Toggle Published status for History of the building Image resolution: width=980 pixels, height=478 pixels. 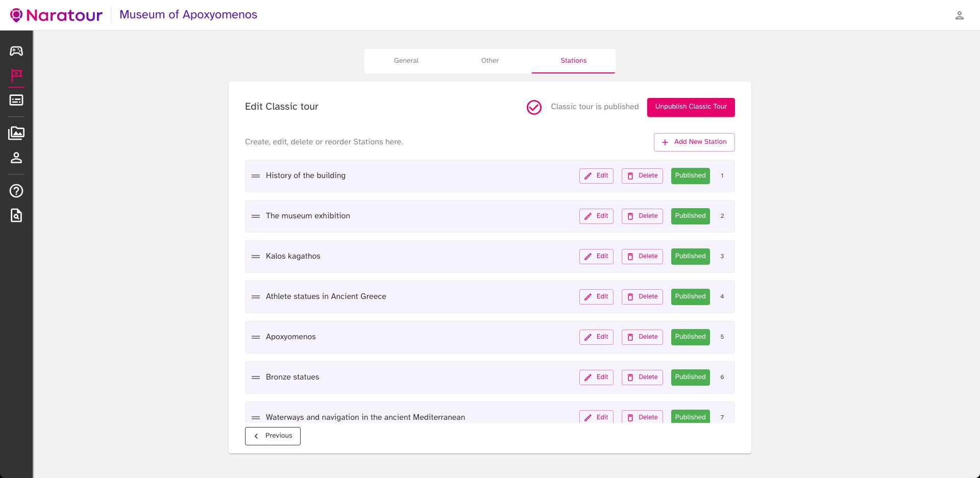pos(690,176)
